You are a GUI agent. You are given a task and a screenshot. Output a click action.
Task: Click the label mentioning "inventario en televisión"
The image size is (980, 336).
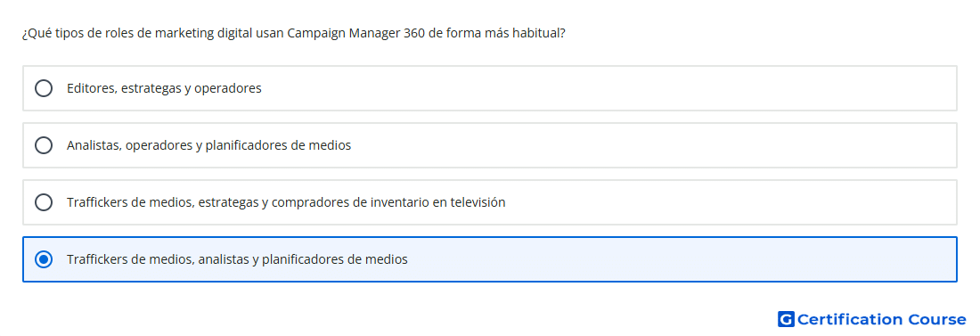[286, 202]
